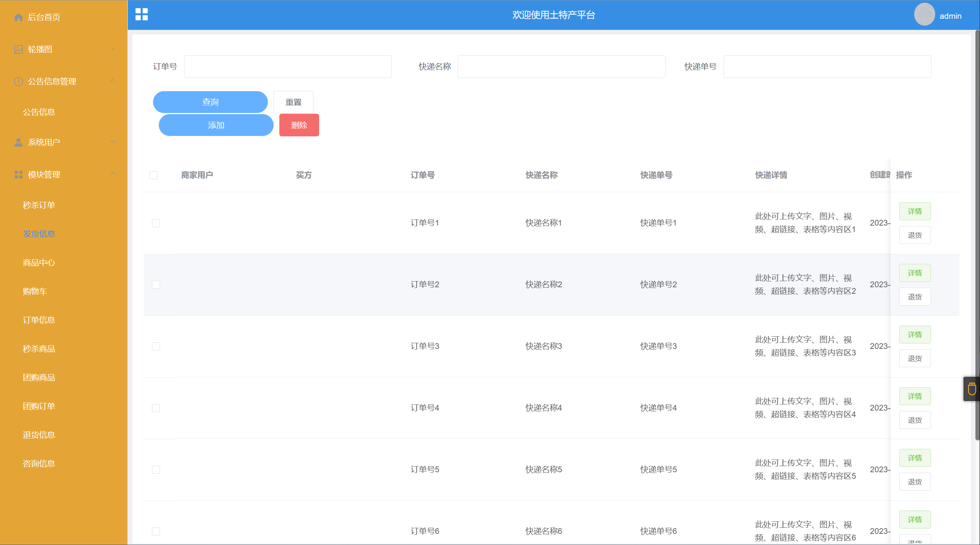
Task: Click the vertical page scrollbar
Action: click(977, 230)
